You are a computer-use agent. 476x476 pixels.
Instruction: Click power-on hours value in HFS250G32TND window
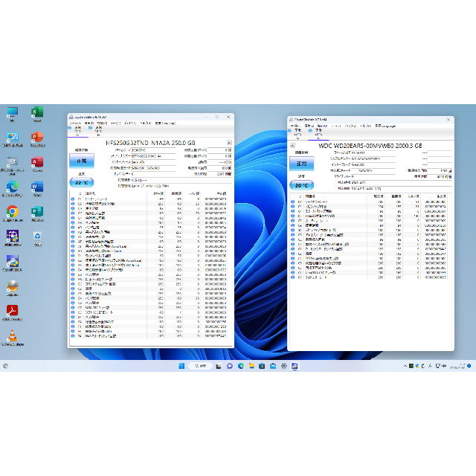click(x=220, y=174)
